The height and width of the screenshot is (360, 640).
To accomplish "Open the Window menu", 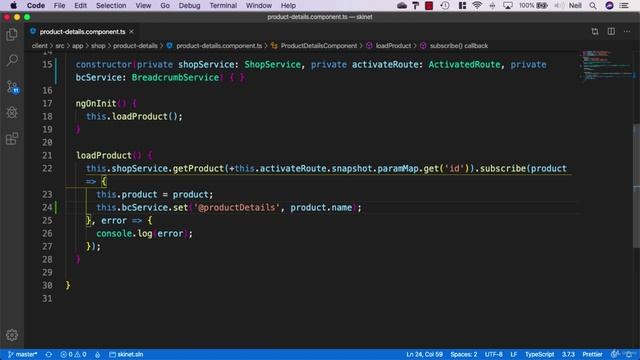I will 259,5.
